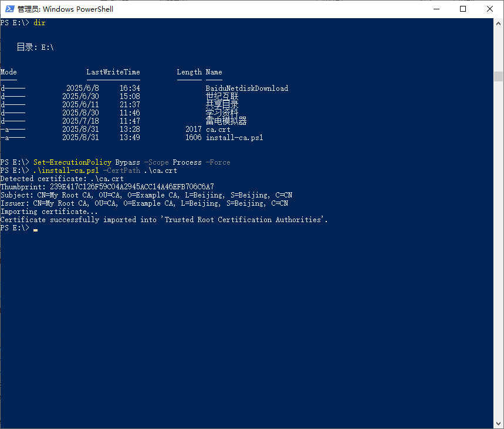
Task: Click the 'Mode' column header
Action: pyautogui.click(x=9, y=72)
